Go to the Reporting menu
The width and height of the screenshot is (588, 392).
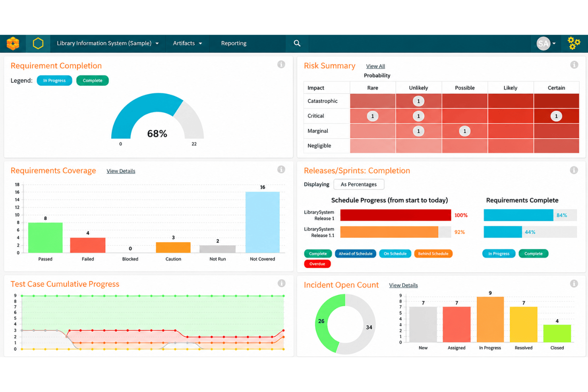(x=234, y=43)
